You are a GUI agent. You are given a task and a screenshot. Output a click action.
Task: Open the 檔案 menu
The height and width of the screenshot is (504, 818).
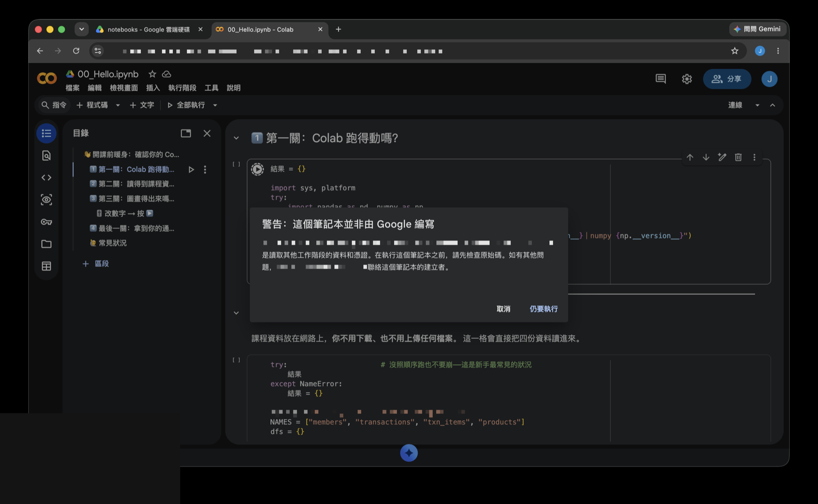coord(72,88)
